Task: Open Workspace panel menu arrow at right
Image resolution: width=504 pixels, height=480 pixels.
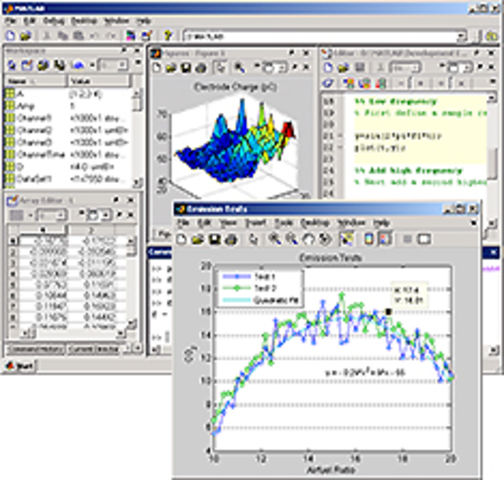Action: [138, 63]
